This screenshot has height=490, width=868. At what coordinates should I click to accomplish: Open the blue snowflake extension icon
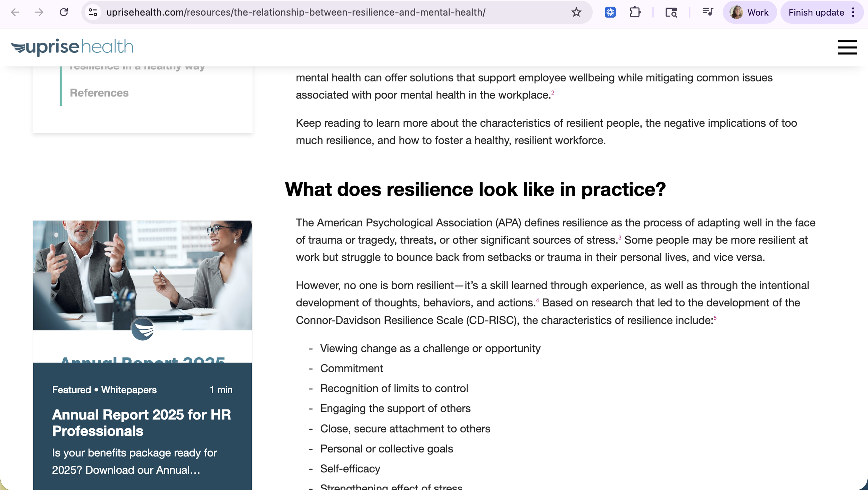click(x=610, y=12)
